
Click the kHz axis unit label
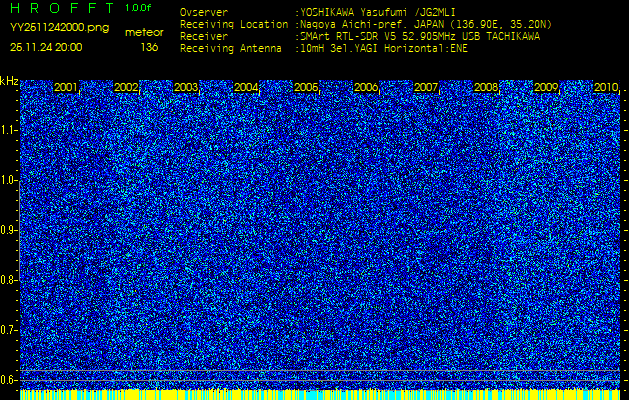pyautogui.click(x=9, y=81)
